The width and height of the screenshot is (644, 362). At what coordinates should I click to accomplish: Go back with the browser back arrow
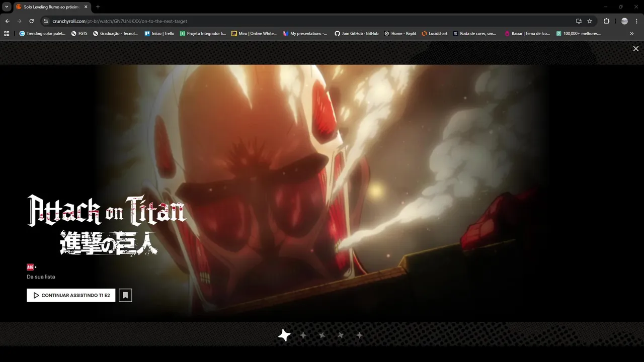pyautogui.click(x=7, y=21)
